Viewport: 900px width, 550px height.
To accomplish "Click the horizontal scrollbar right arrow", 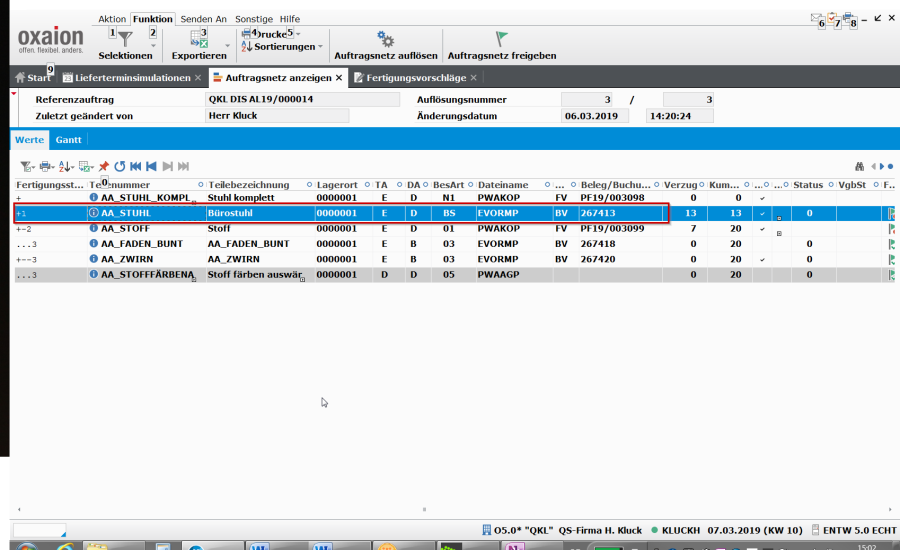I will [890, 509].
